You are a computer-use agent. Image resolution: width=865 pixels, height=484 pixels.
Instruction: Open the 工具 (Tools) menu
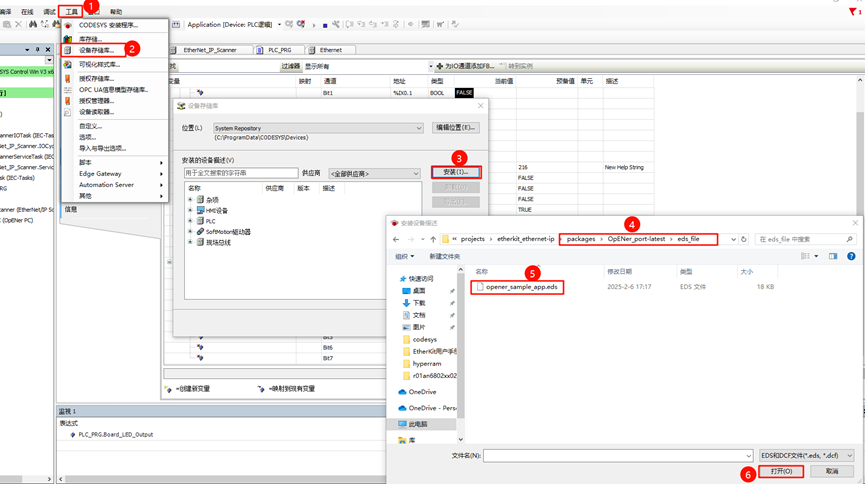pyautogui.click(x=71, y=12)
